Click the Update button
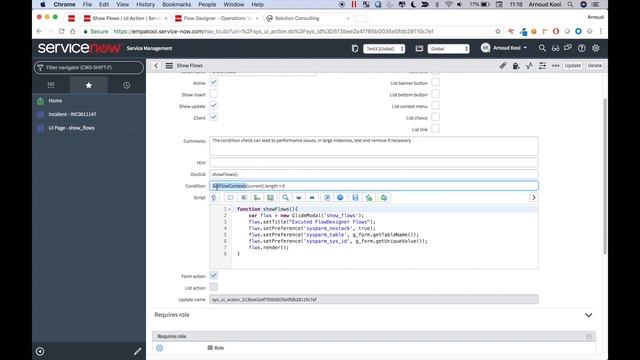This screenshot has height=360, width=640. click(x=573, y=65)
